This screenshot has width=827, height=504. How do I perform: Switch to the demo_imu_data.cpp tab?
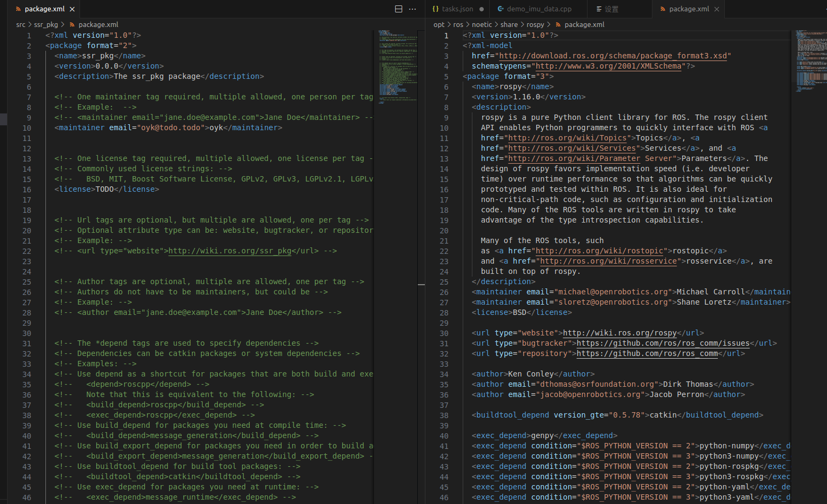[539, 9]
